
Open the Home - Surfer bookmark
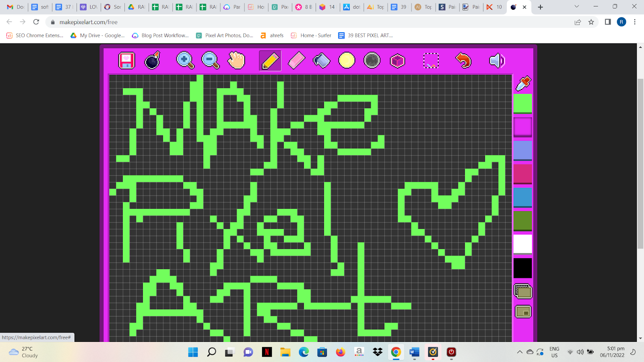tap(311, 35)
